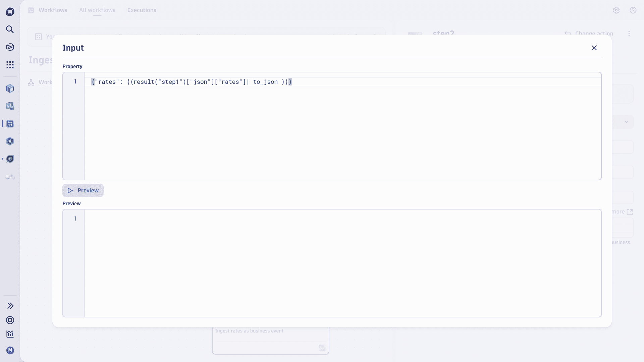Open the bar chart icon near the sidebar bottom
Screen dimensions: 644x362
10,334
